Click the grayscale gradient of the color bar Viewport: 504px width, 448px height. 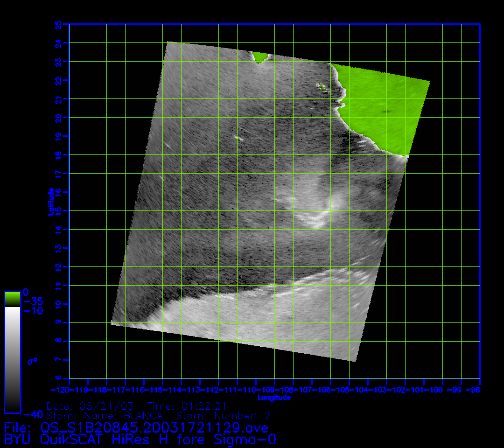[12, 359]
